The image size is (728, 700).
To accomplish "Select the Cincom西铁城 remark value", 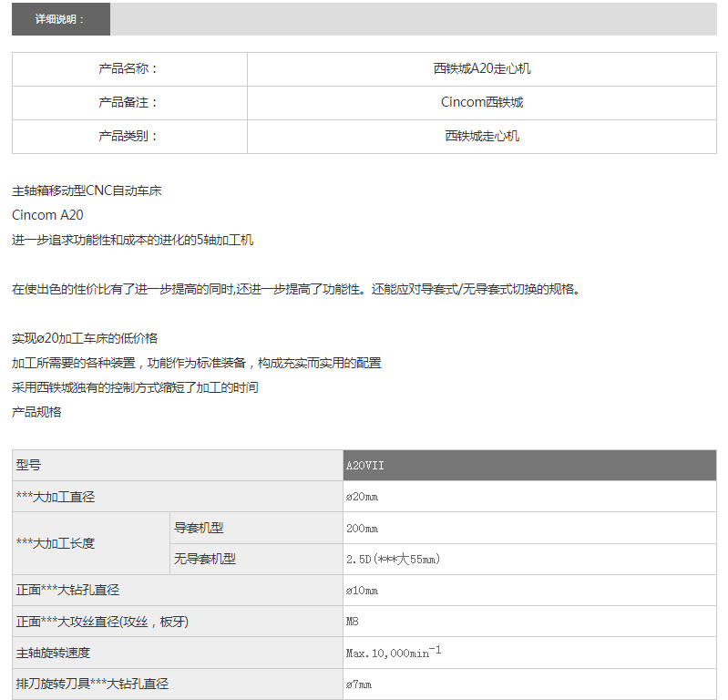I will click(481, 102).
